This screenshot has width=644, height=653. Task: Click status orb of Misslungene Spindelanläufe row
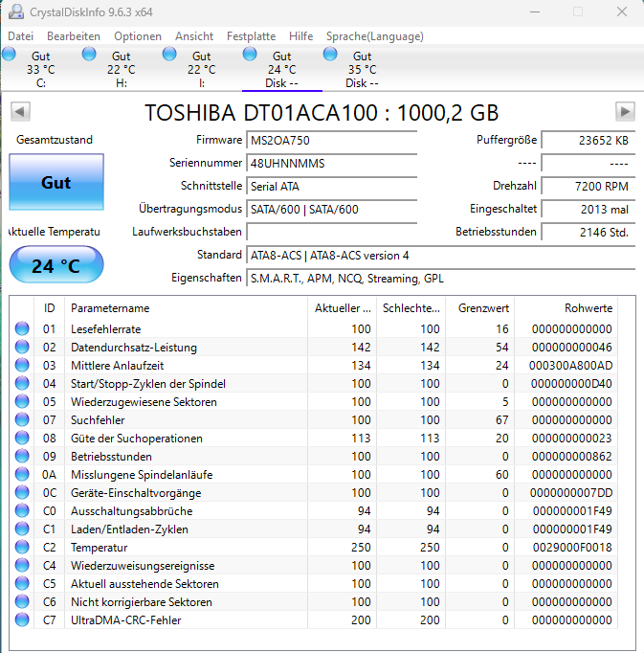click(22, 474)
